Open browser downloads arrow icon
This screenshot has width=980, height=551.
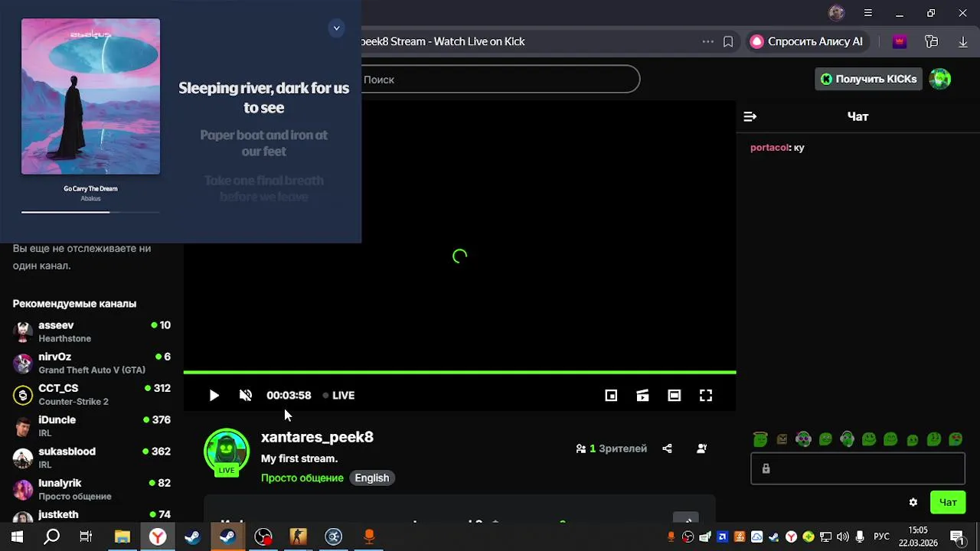coord(963,42)
